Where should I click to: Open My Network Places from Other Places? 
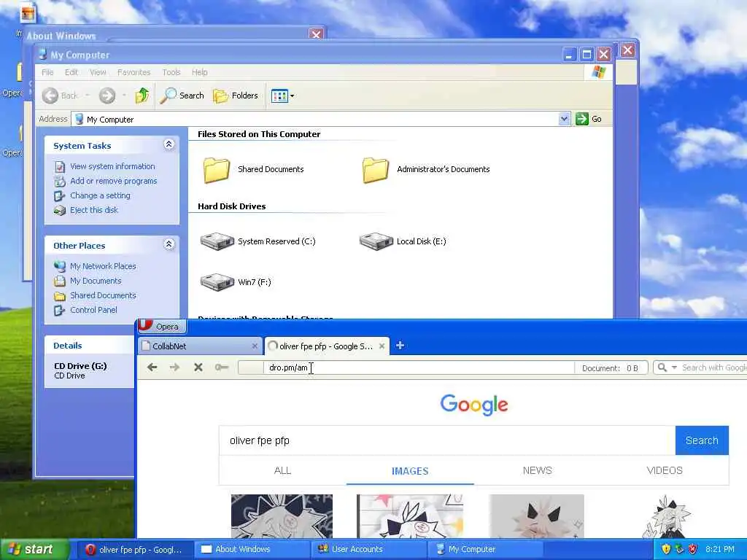tap(103, 266)
